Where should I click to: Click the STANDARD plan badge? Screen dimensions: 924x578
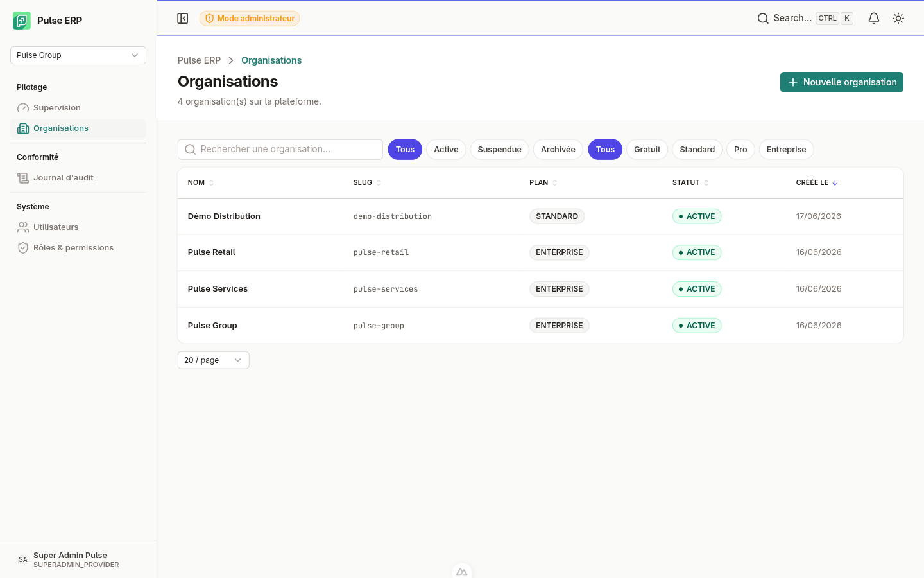(557, 216)
